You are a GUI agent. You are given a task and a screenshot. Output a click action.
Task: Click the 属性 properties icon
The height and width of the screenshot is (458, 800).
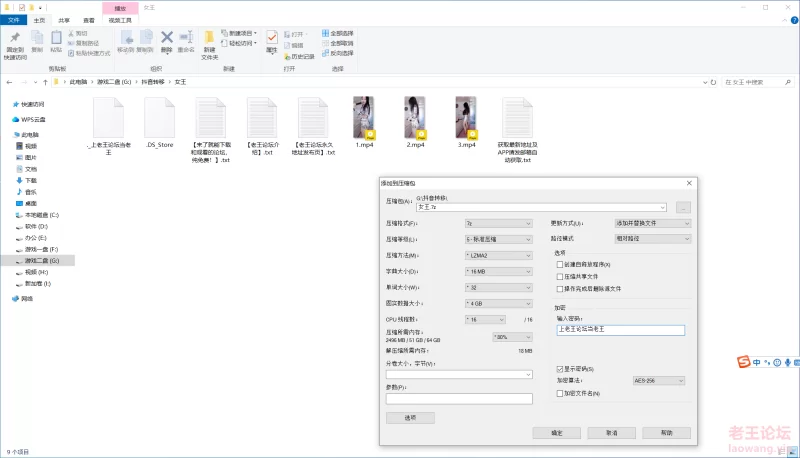pos(272,37)
